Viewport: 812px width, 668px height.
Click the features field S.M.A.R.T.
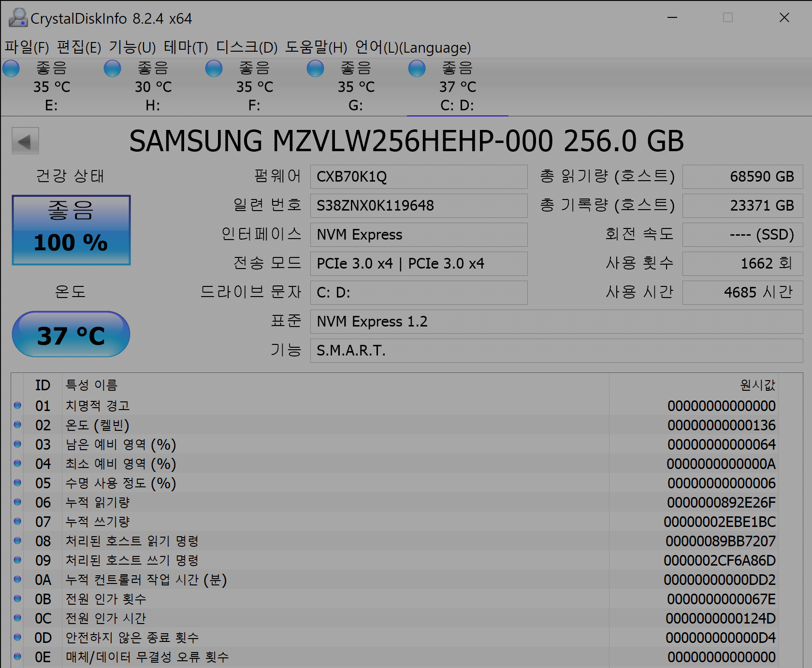click(x=556, y=351)
